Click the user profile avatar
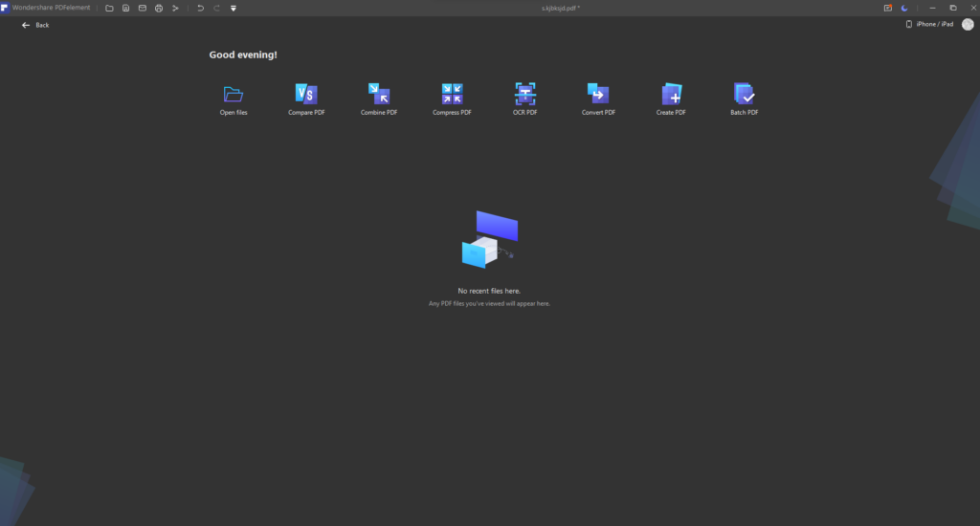 pos(968,24)
